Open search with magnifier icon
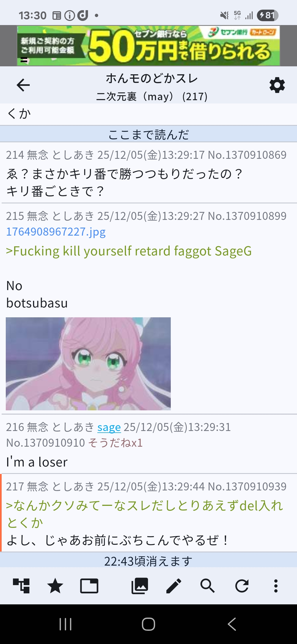The width and height of the screenshot is (297, 644). [x=208, y=586]
